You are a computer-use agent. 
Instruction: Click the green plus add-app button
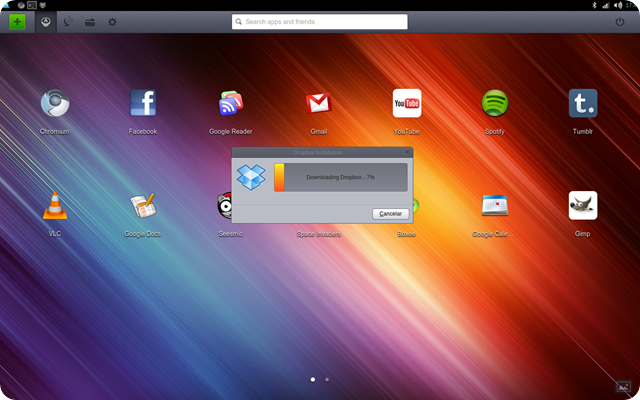pos(17,22)
